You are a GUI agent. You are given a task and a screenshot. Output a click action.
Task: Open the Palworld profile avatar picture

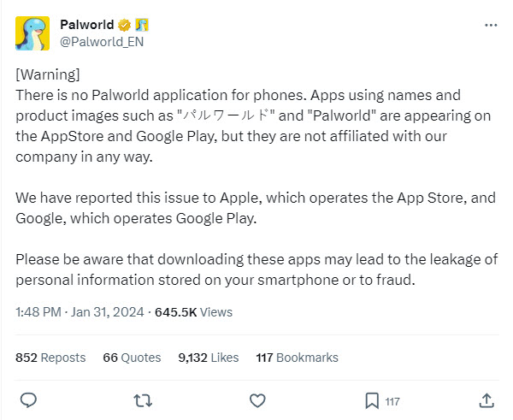pos(32,33)
